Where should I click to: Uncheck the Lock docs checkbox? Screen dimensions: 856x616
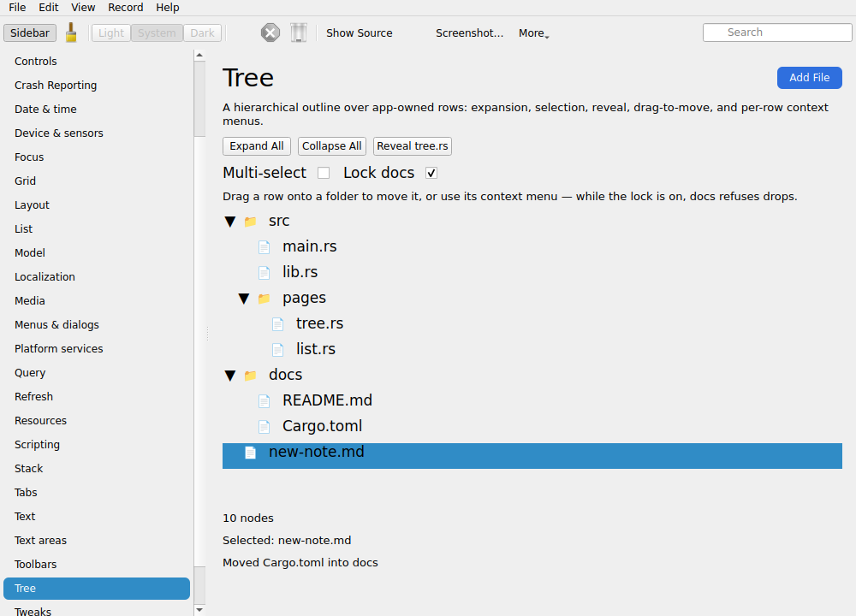pyautogui.click(x=431, y=173)
